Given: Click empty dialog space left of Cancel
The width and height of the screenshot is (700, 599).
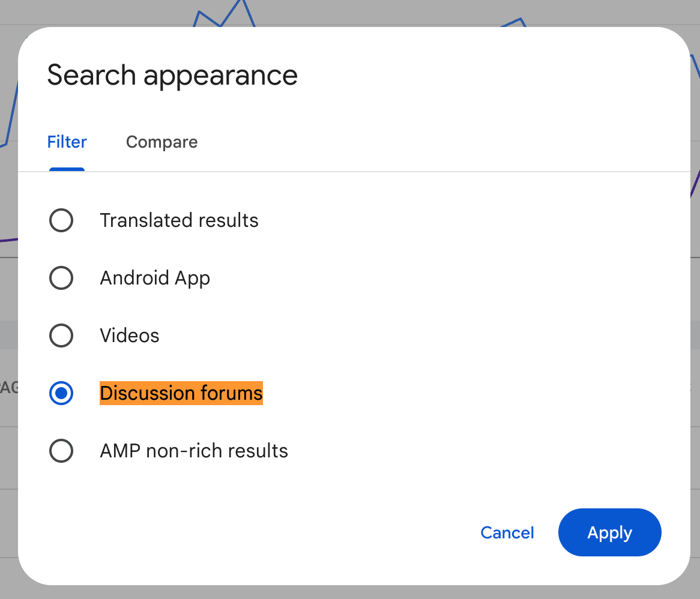Looking at the screenshot, I should click(x=270, y=533).
